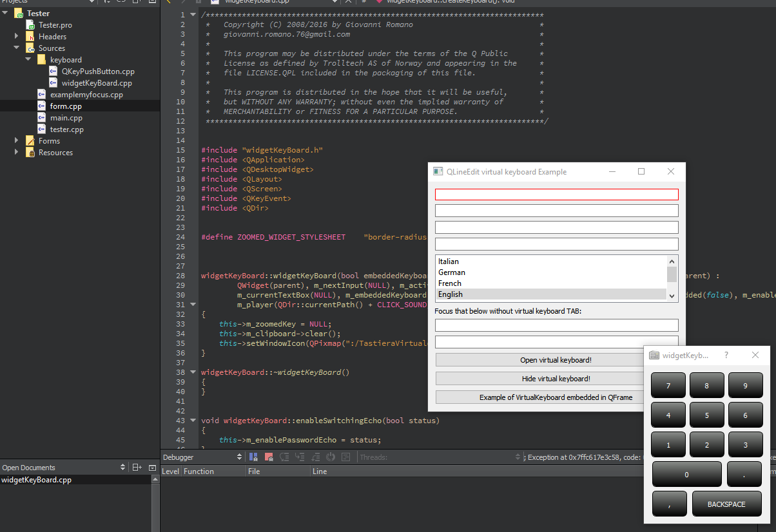Collapse the Tester project node
The image size is (776, 532).
coord(5,13)
